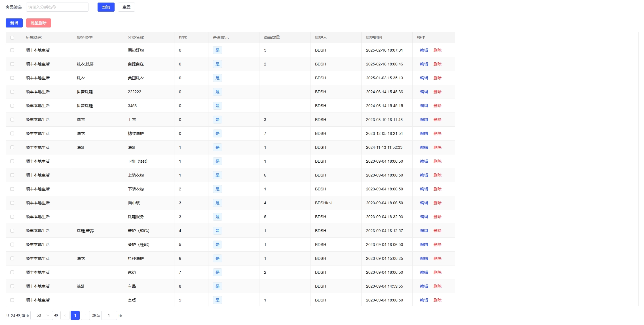Tick the select-all header checkbox
Screen dimensions: 644x325
tap(12, 38)
